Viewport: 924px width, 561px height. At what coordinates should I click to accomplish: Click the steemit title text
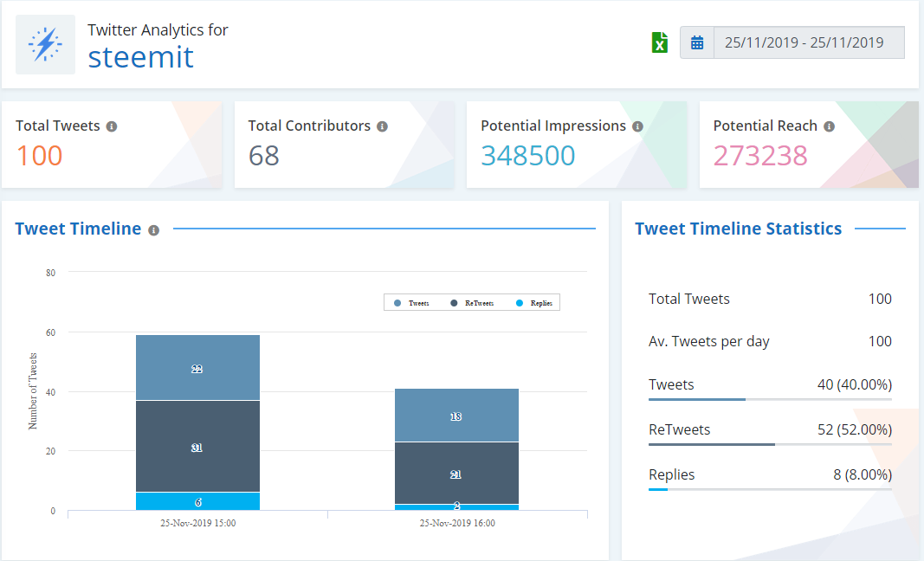[141, 57]
